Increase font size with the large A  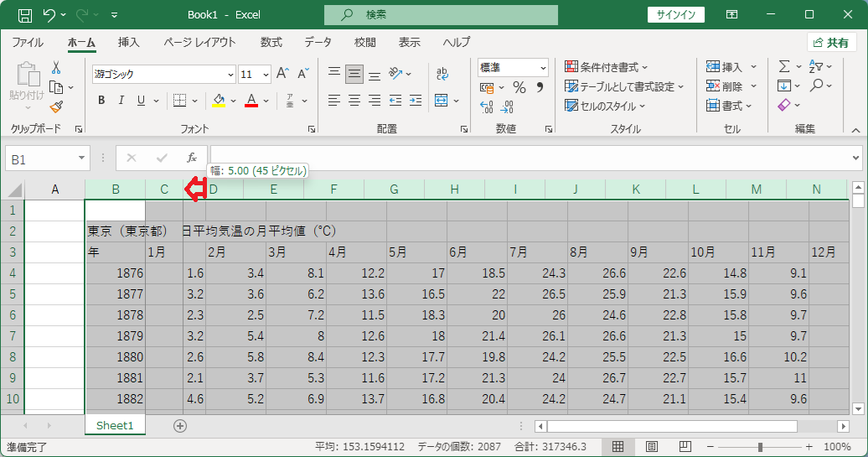(x=282, y=73)
